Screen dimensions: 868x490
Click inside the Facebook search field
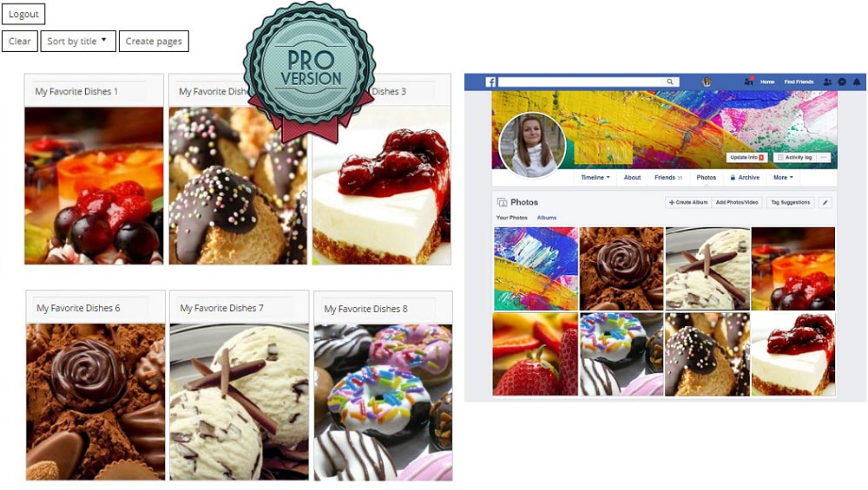580,82
